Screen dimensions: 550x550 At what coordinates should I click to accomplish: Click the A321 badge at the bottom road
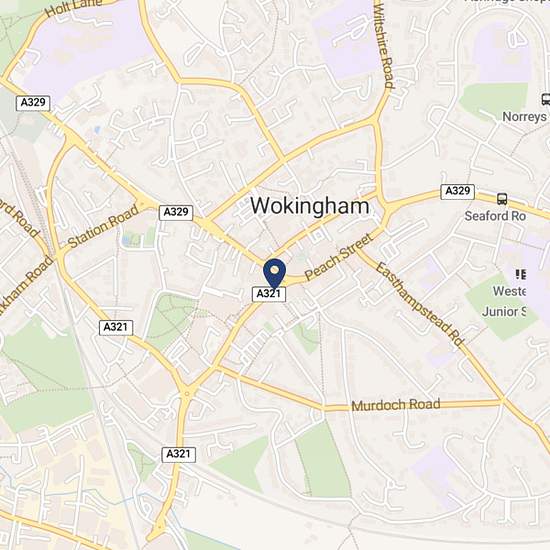(179, 455)
